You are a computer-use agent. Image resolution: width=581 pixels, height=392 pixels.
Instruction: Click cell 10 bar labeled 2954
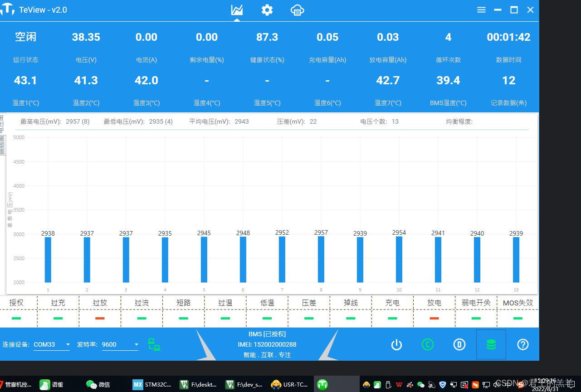pos(399,259)
